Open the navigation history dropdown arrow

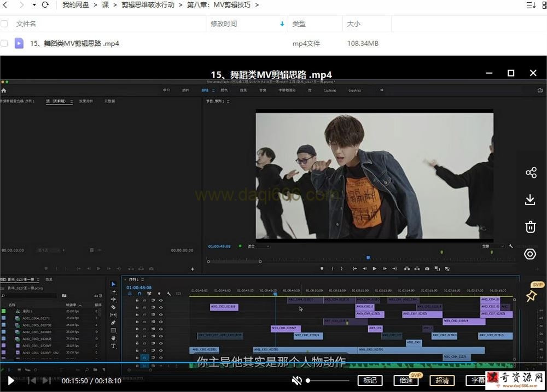pyautogui.click(x=34, y=5)
